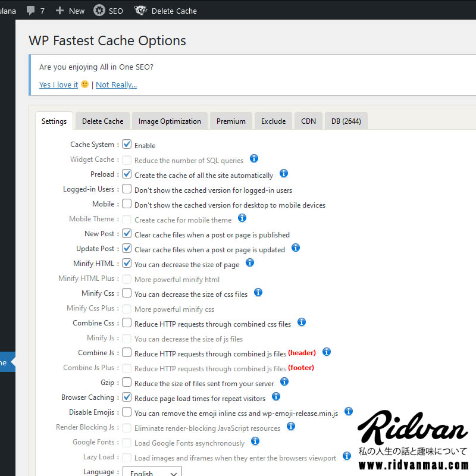Screen dimensions: 476x476
Task: Open the Premium tab
Action: click(x=231, y=121)
